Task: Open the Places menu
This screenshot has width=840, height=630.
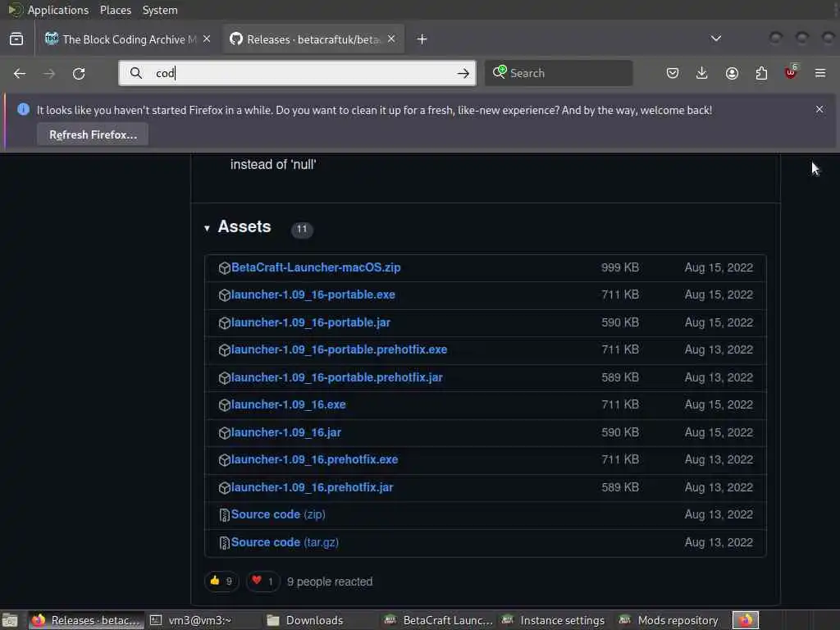Action: pyautogui.click(x=116, y=10)
